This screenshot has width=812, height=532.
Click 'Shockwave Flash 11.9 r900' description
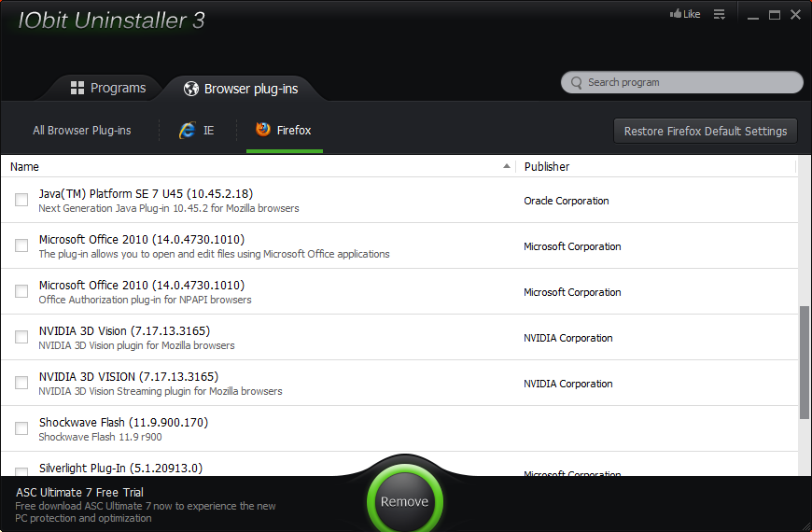[x=101, y=437]
